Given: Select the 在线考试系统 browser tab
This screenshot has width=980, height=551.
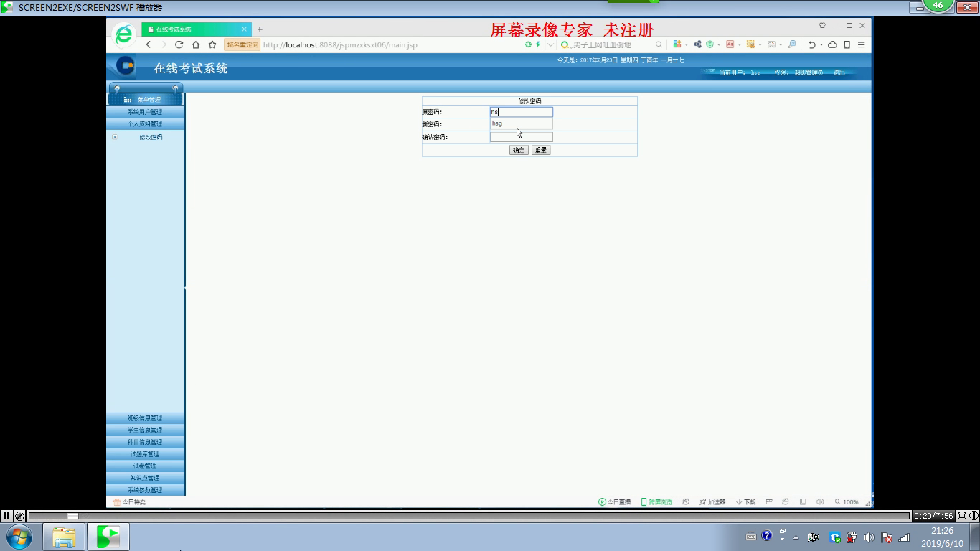Looking at the screenshot, I should pos(195,29).
